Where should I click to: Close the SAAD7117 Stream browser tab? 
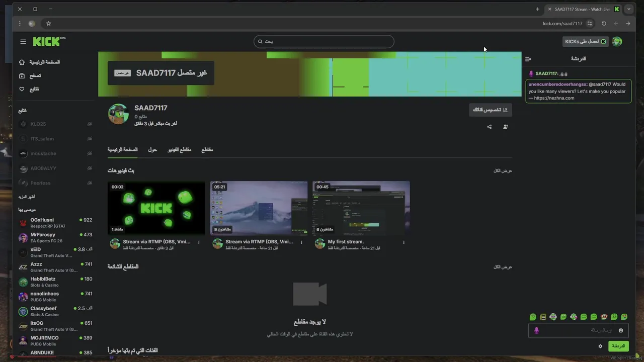point(549,9)
